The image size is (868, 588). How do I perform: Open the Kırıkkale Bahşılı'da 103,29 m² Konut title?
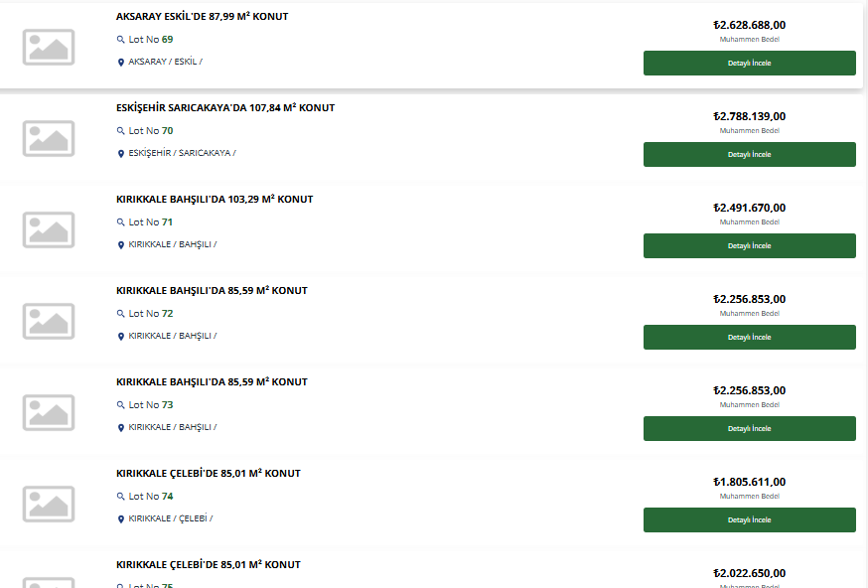coord(215,200)
